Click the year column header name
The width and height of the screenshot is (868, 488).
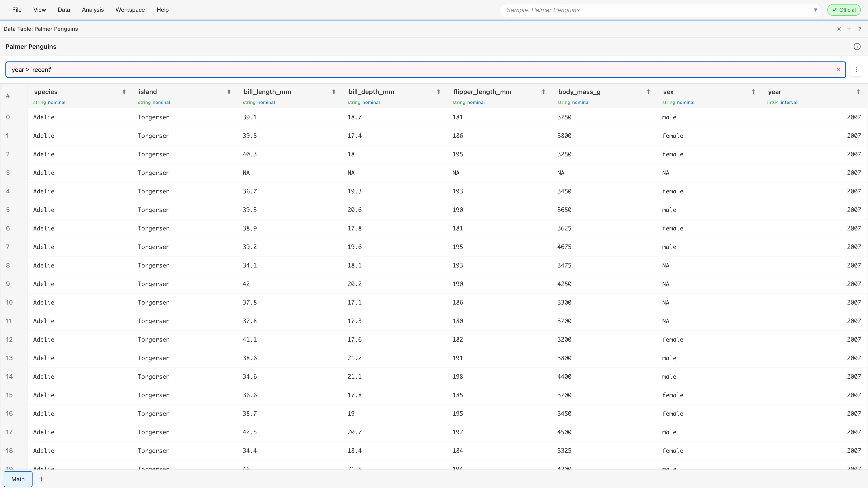(774, 91)
